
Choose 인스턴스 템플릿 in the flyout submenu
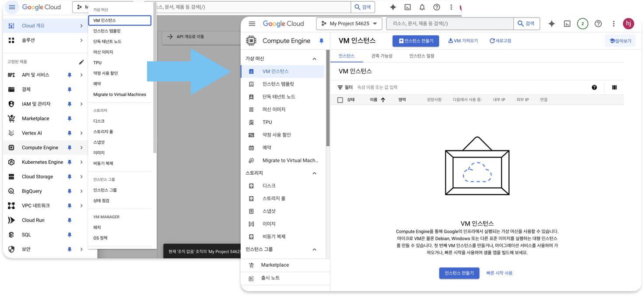point(107,31)
